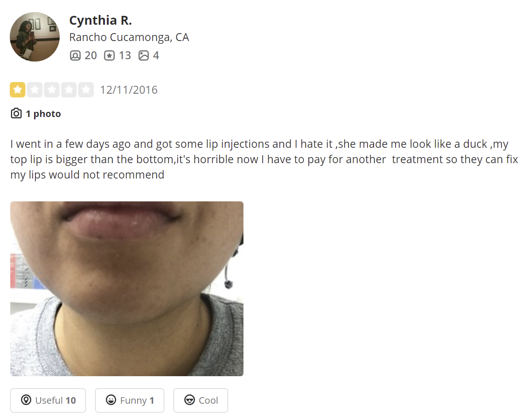The height and width of the screenshot is (420, 528).
Task: Click the Rancho Cucamonga, CA location text
Action: (129, 37)
